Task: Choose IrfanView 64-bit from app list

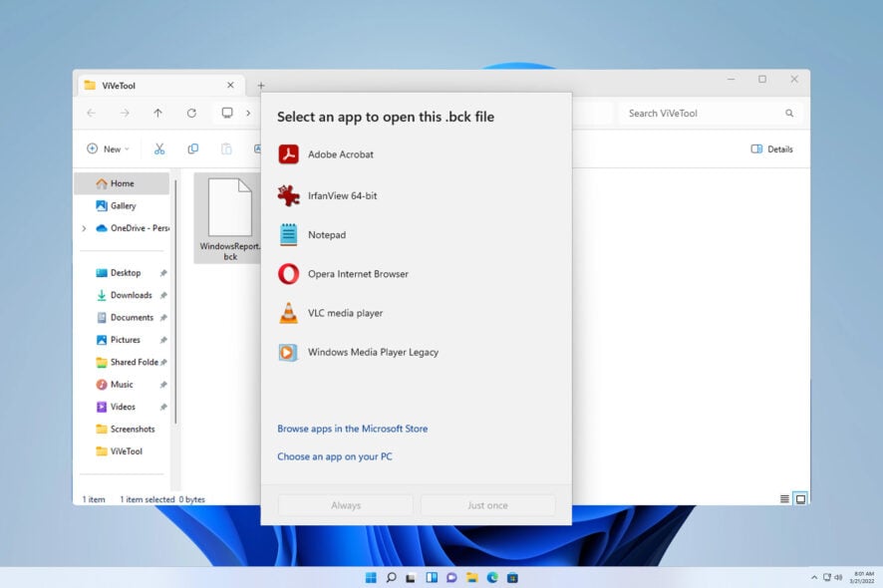Action: tap(342, 195)
